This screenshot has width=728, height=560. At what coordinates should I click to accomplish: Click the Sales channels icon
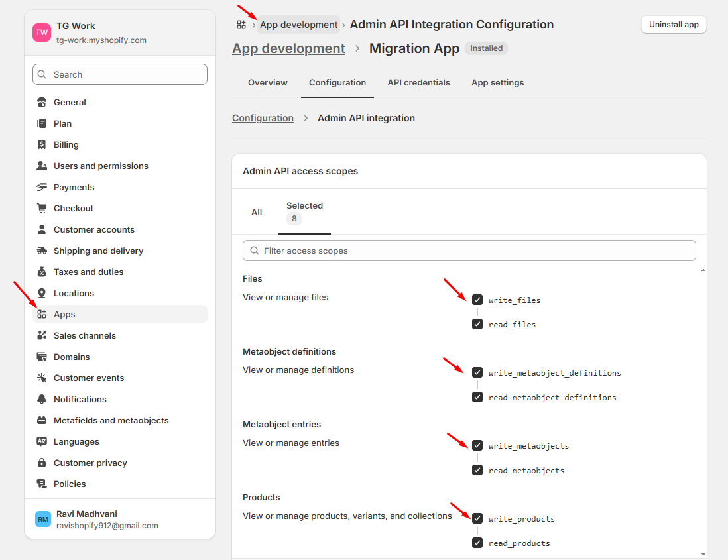[42, 335]
